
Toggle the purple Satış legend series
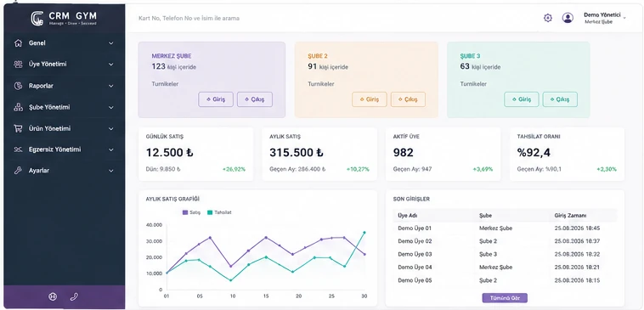click(191, 212)
